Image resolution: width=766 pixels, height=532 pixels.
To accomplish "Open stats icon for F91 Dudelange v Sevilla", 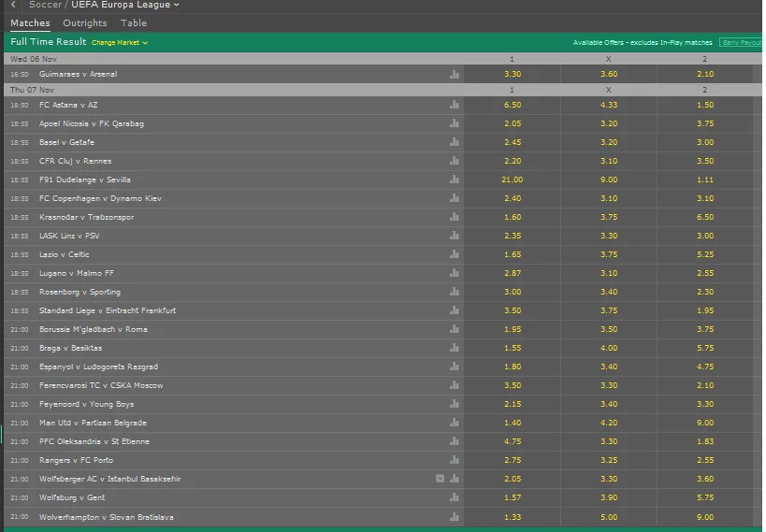I will 455,180.
